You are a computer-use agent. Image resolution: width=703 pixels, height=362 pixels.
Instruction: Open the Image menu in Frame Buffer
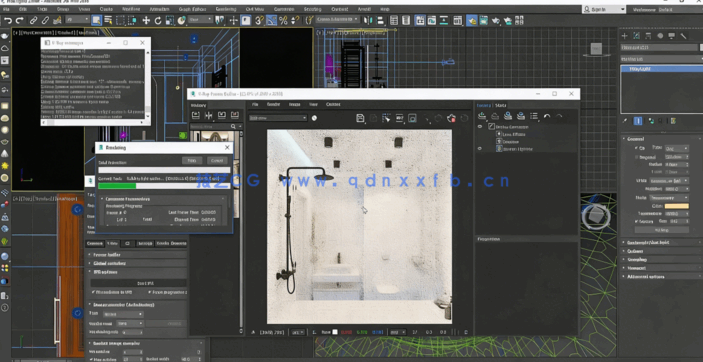294,104
